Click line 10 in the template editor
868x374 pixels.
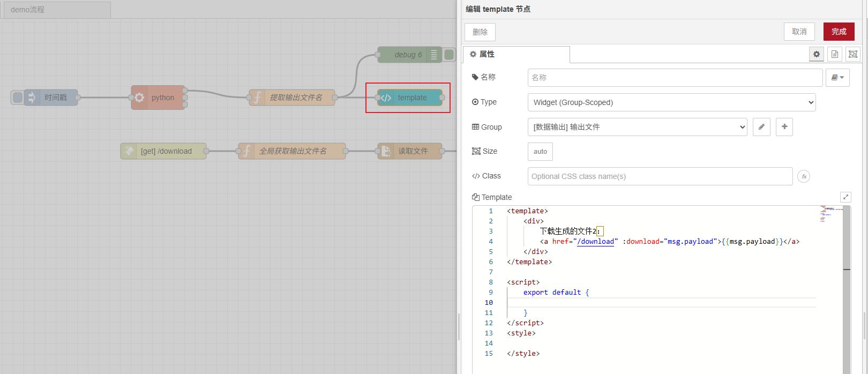[x=661, y=302]
